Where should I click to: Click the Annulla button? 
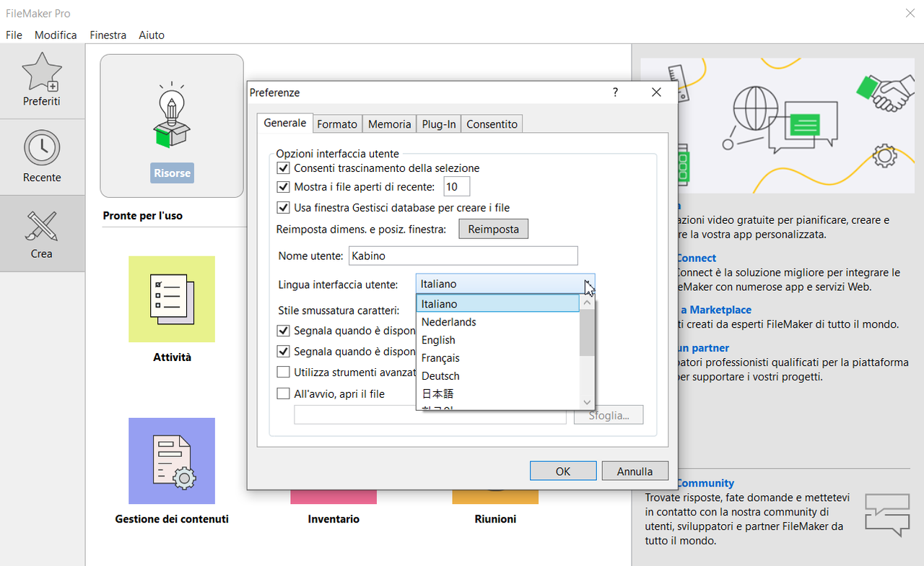(x=635, y=471)
